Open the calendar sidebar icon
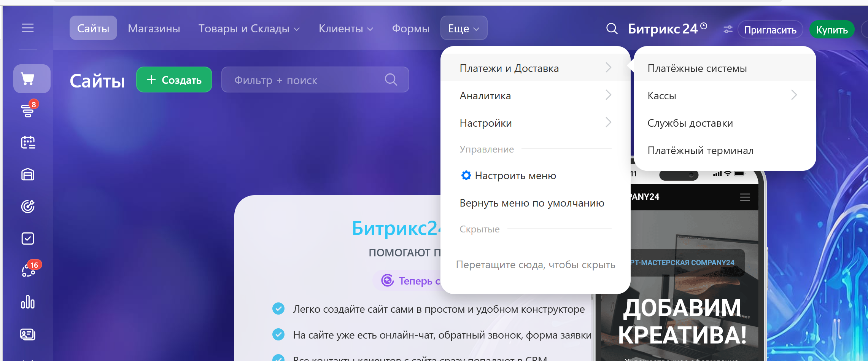 click(x=28, y=143)
